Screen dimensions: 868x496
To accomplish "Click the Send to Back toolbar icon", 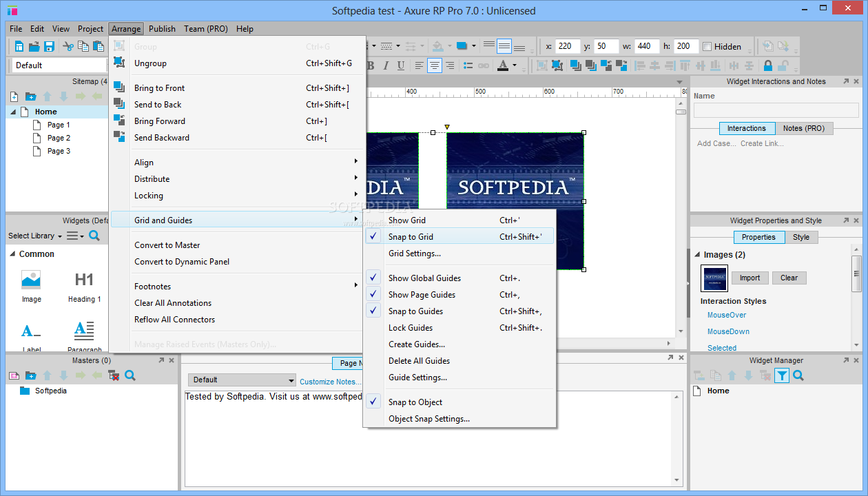I will (x=590, y=65).
